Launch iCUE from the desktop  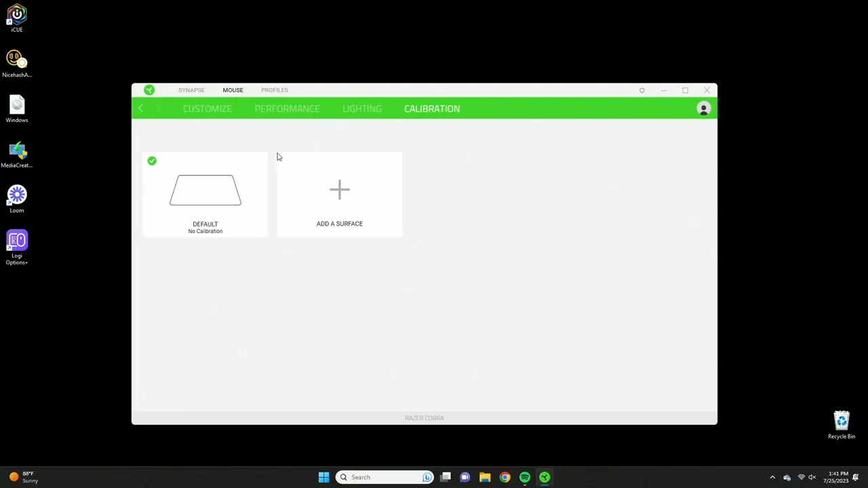point(16,14)
